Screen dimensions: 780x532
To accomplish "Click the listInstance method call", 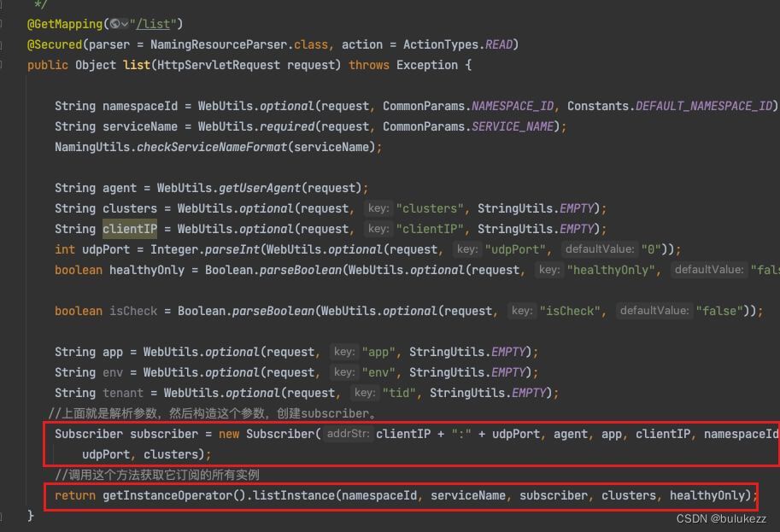I will pyautogui.click(x=294, y=495).
